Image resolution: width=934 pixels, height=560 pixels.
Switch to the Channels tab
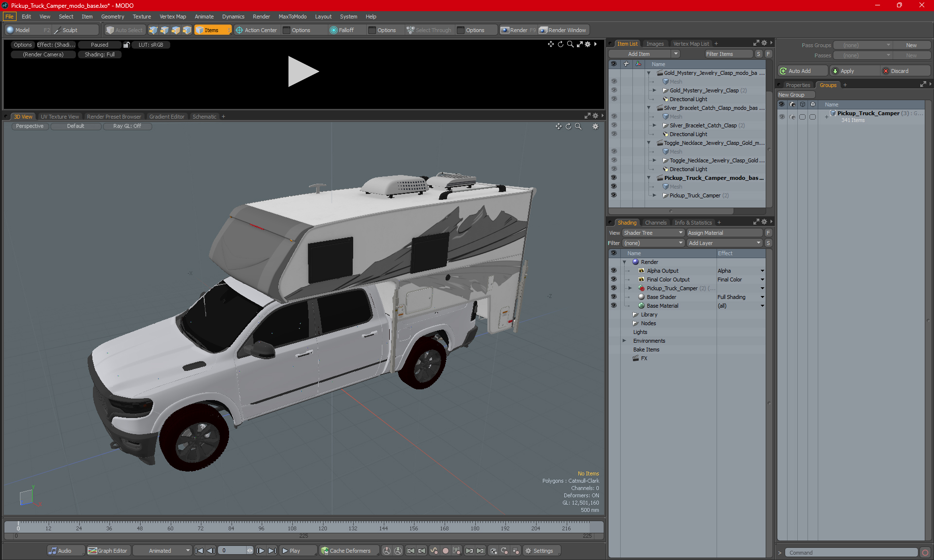pos(655,223)
